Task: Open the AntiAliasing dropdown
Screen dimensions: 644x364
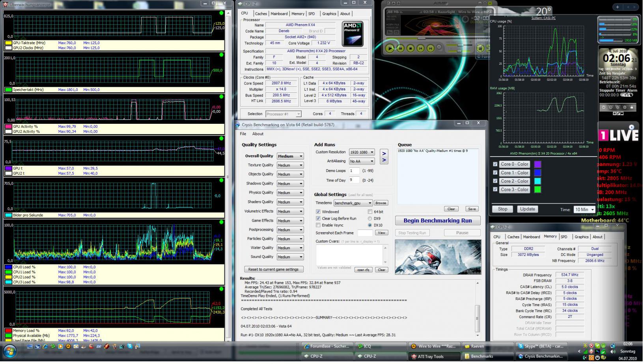Action: (x=362, y=161)
